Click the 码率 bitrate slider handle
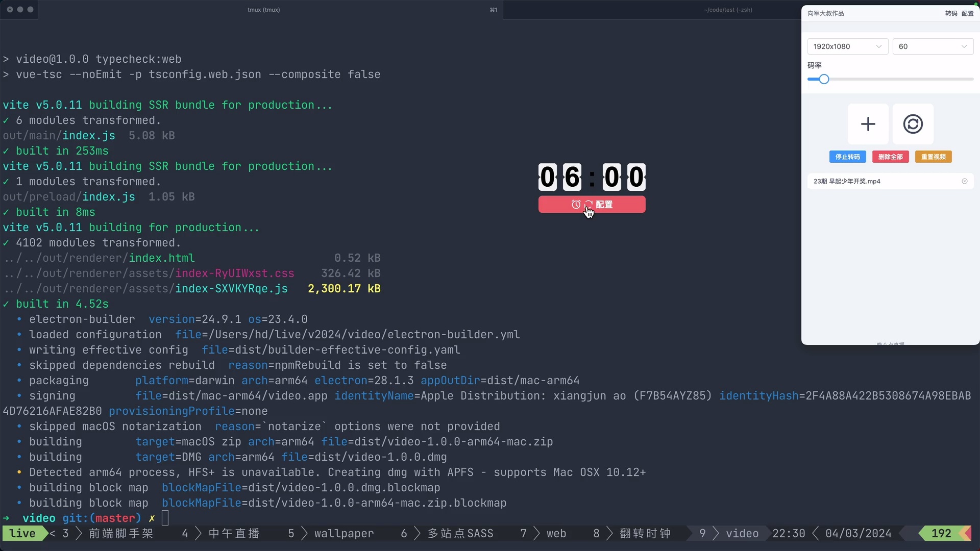 click(x=823, y=79)
